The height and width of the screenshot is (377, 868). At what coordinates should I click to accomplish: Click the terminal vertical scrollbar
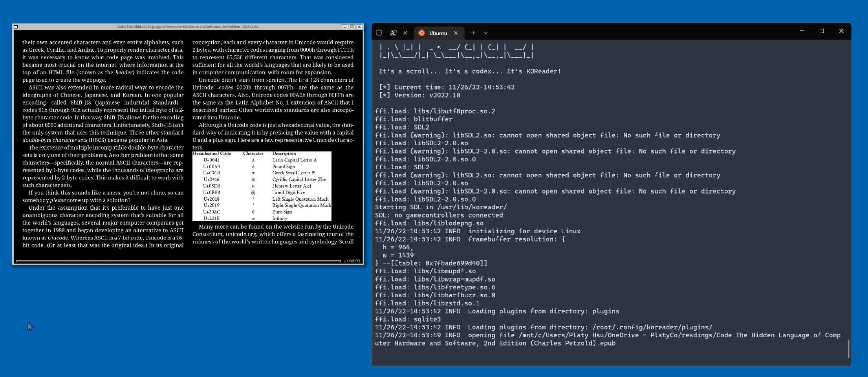coord(848,349)
